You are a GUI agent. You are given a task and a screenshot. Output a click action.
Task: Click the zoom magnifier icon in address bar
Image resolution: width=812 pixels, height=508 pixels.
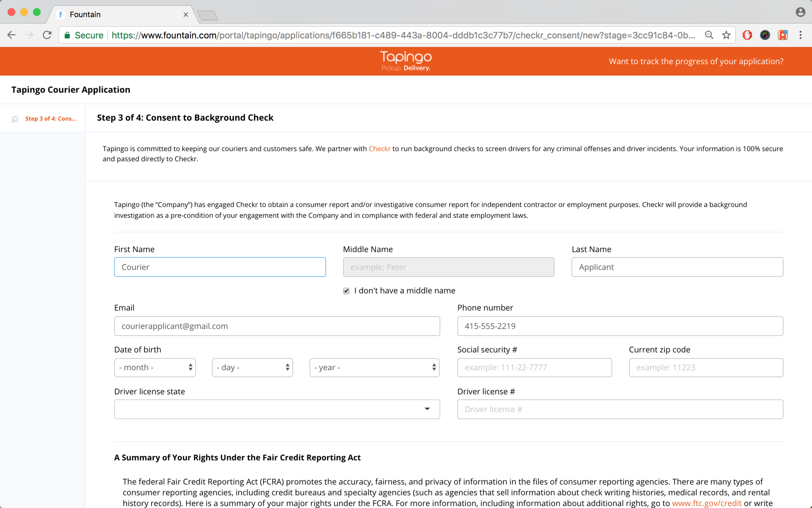(709, 35)
